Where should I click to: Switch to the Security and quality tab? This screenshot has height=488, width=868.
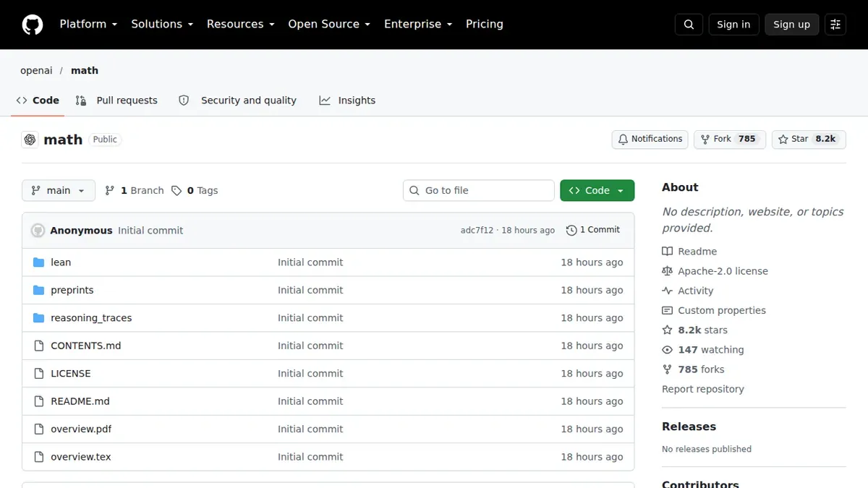[237, 100]
